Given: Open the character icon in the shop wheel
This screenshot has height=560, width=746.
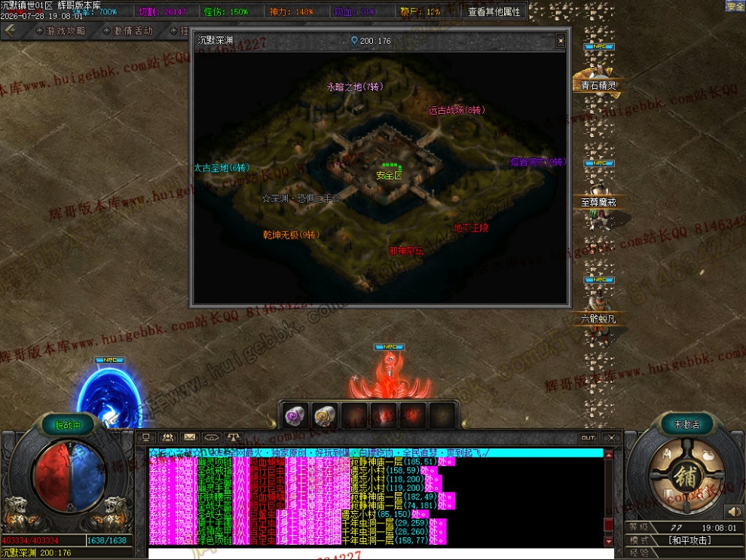Looking at the screenshot, I should [668, 455].
